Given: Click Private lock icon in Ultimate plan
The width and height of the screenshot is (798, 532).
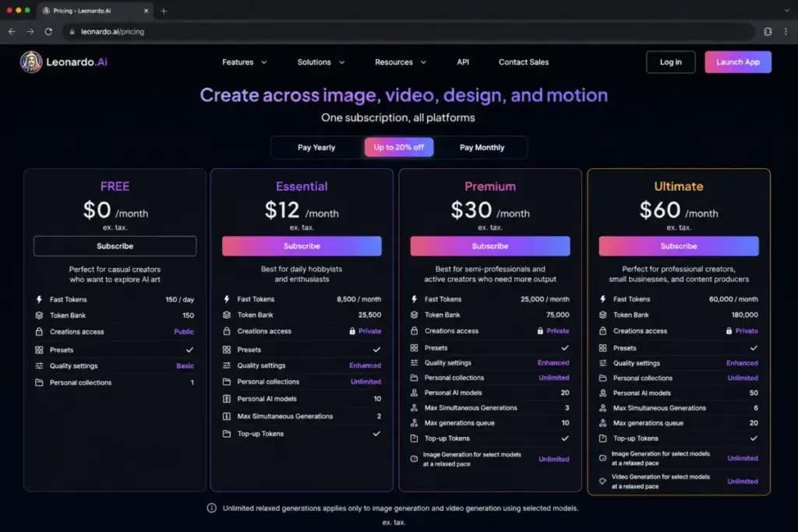Looking at the screenshot, I should click(729, 330).
